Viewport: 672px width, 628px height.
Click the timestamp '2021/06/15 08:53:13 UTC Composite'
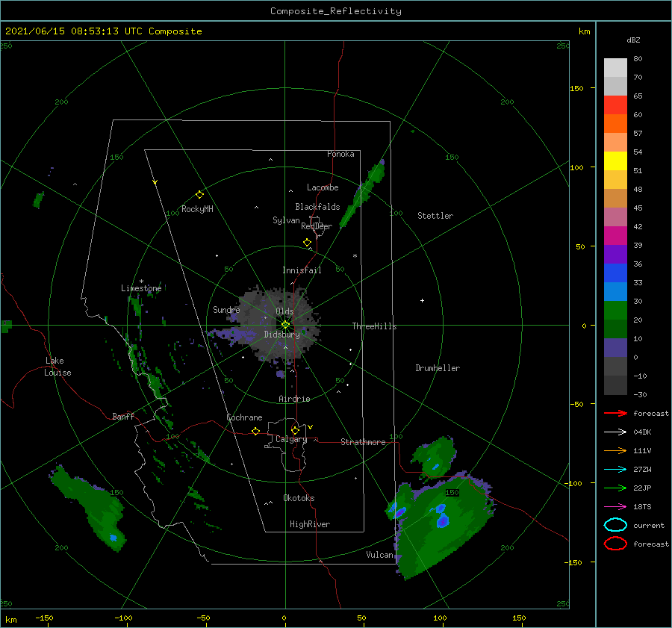coord(103,31)
